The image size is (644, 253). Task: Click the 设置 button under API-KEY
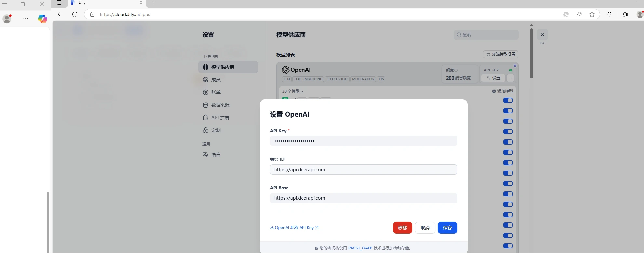[493, 78]
